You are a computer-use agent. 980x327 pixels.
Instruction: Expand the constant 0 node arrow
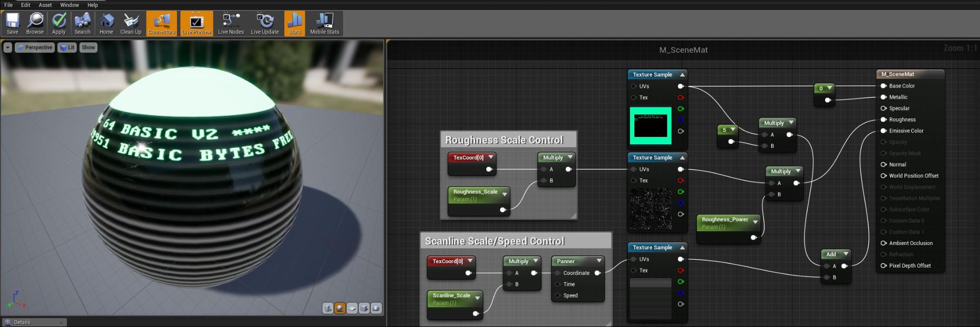[829, 88]
